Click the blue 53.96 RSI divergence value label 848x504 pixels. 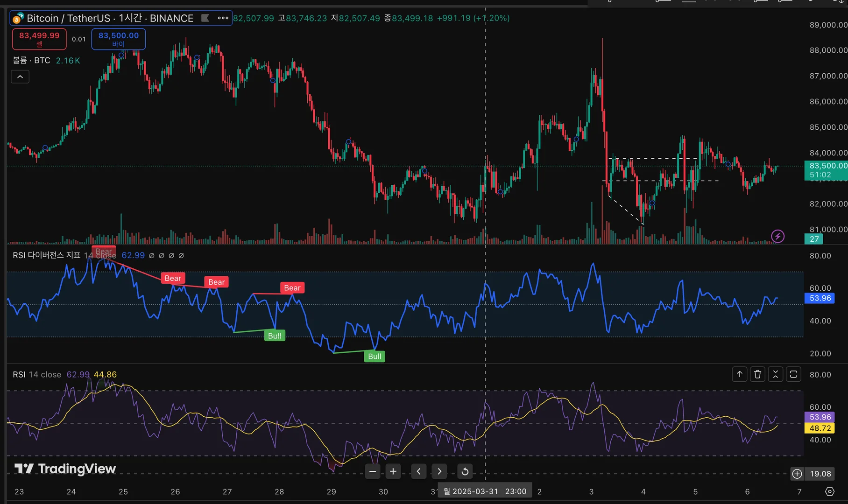(820, 298)
